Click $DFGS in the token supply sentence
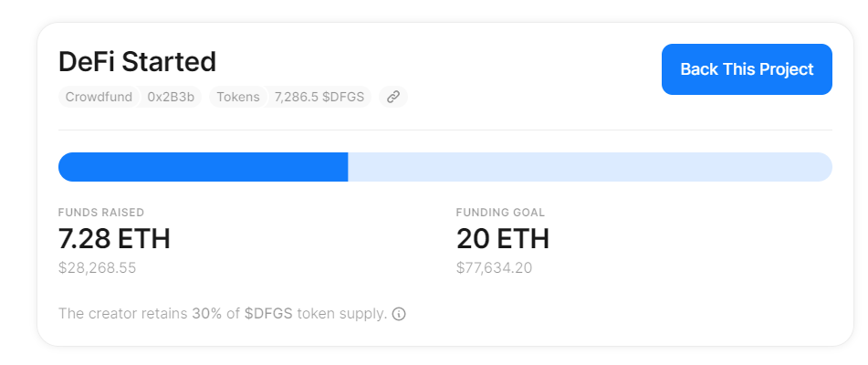This screenshot has width=868, height=365. point(268,314)
